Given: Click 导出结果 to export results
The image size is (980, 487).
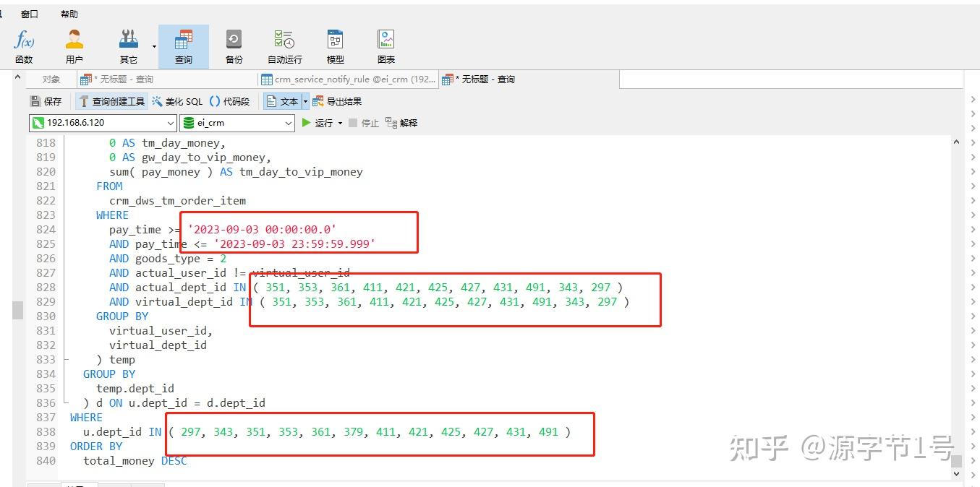Looking at the screenshot, I should (x=337, y=101).
